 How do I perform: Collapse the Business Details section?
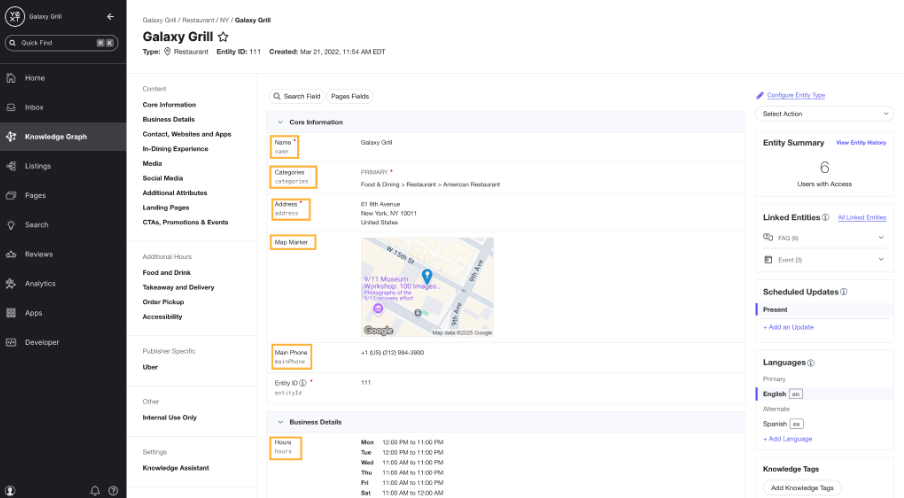point(280,422)
